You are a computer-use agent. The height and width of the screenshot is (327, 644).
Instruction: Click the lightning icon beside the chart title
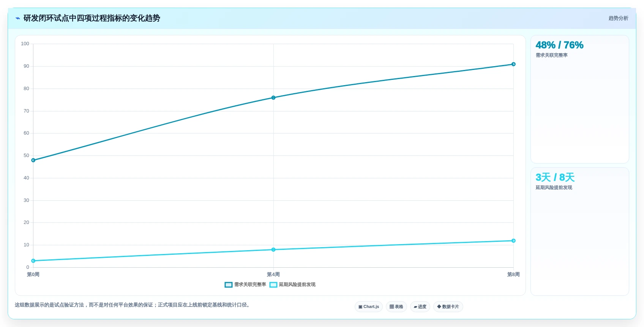pyautogui.click(x=17, y=18)
